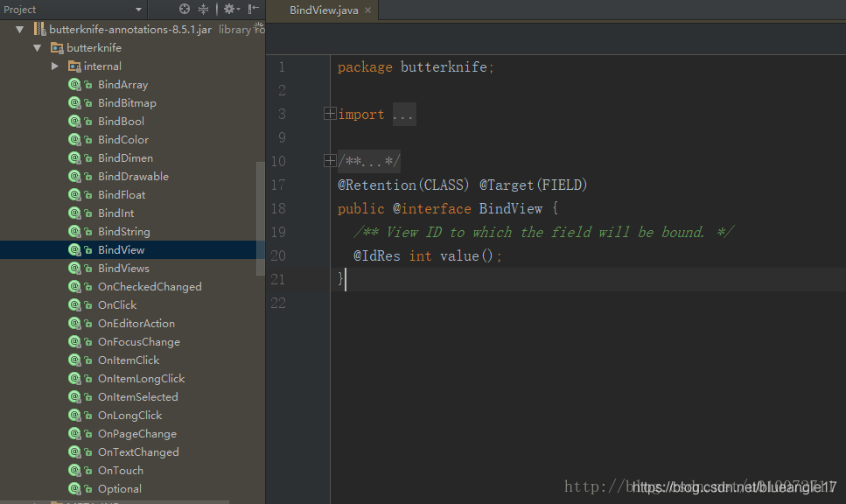The height and width of the screenshot is (504, 846).
Task: Select BindDimen class in the tree
Action: [x=126, y=158]
